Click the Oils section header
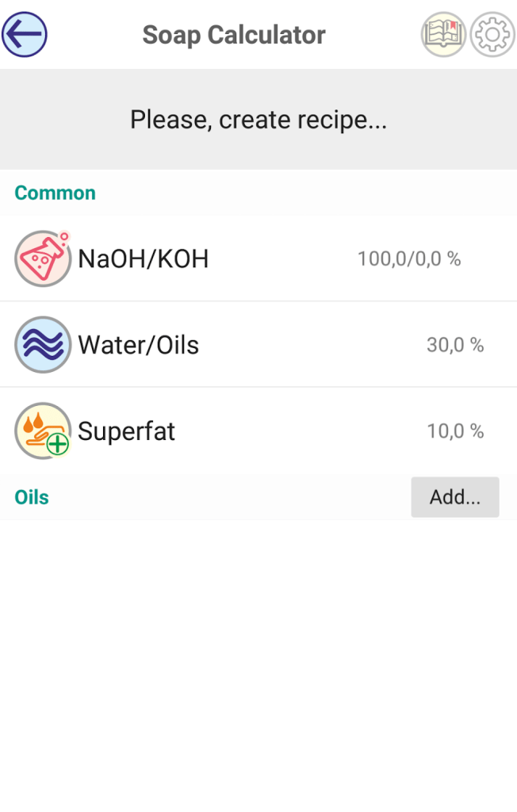Screen dimensions: 517x812 tap(32, 498)
